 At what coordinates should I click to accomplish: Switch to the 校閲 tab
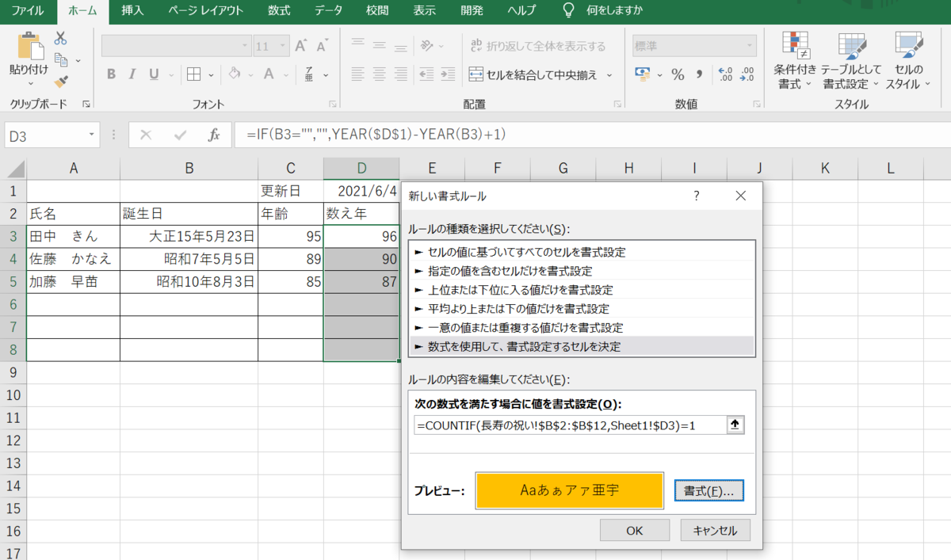(377, 10)
